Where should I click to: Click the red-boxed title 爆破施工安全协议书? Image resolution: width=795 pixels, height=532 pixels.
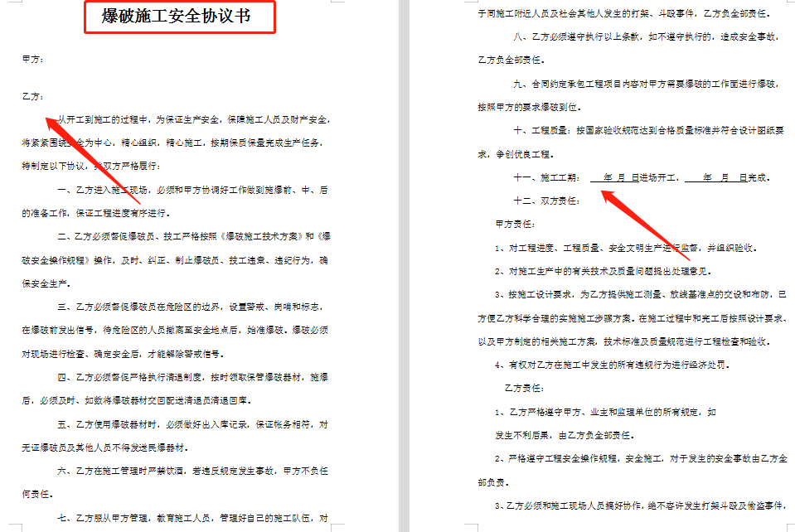pos(178,15)
